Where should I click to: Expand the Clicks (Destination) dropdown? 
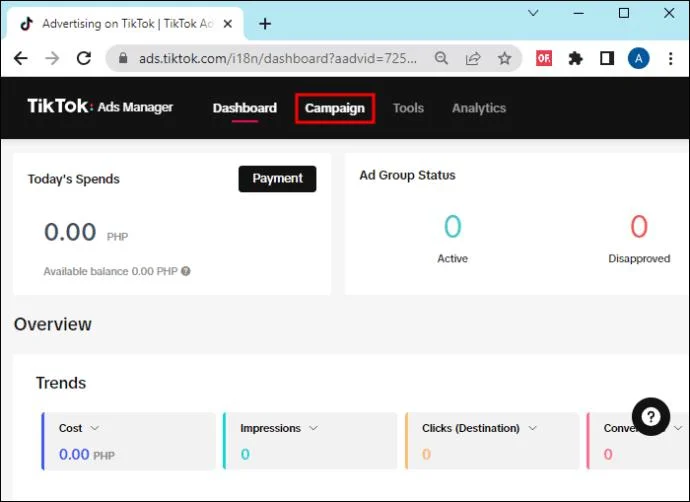point(532,428)
